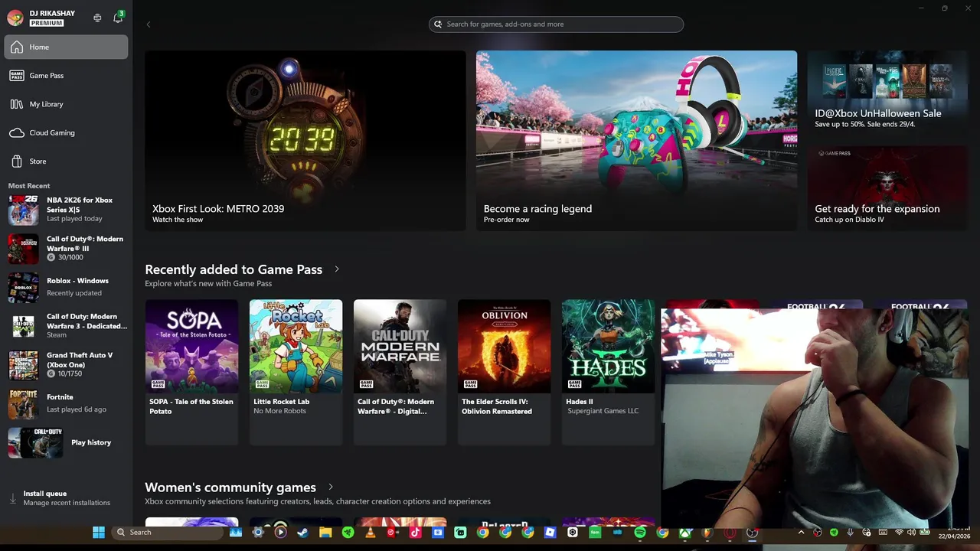Click the Store bag icon

coord(17,161)
